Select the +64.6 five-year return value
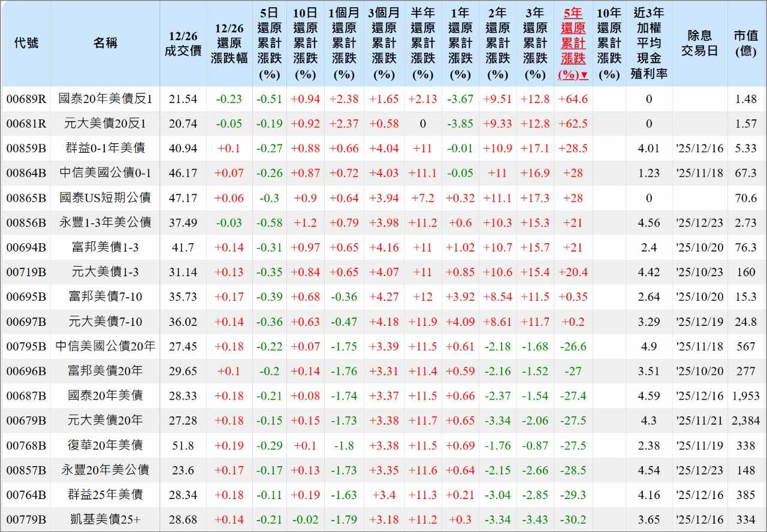The width and height of the screenshot is (767, 532). 573,99
